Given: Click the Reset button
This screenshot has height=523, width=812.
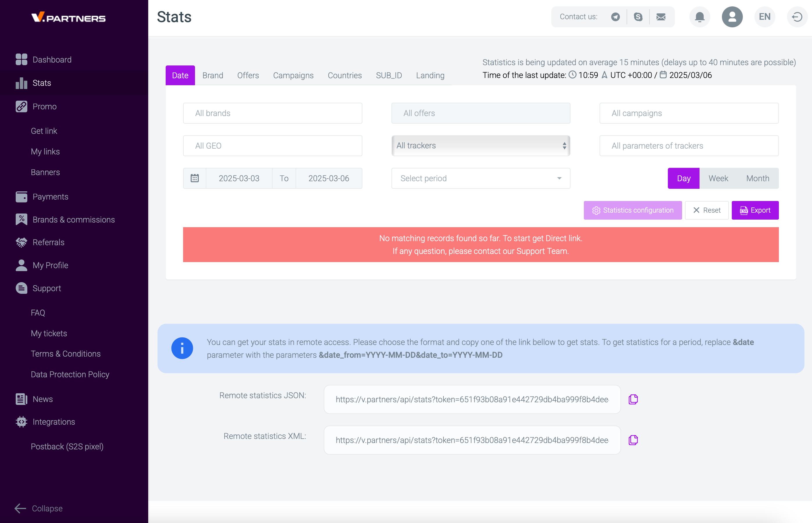Looking at the screenshot, I should click(707, 210).
